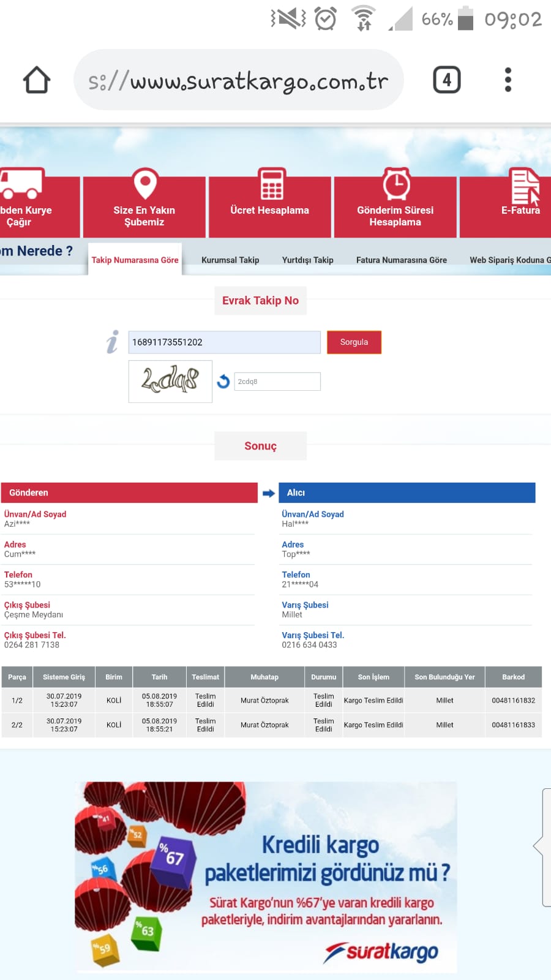Image resolution: width=551 pixels, height=980 pixels.
Task: Click barcode 00481161832
Action: [514, 700]
